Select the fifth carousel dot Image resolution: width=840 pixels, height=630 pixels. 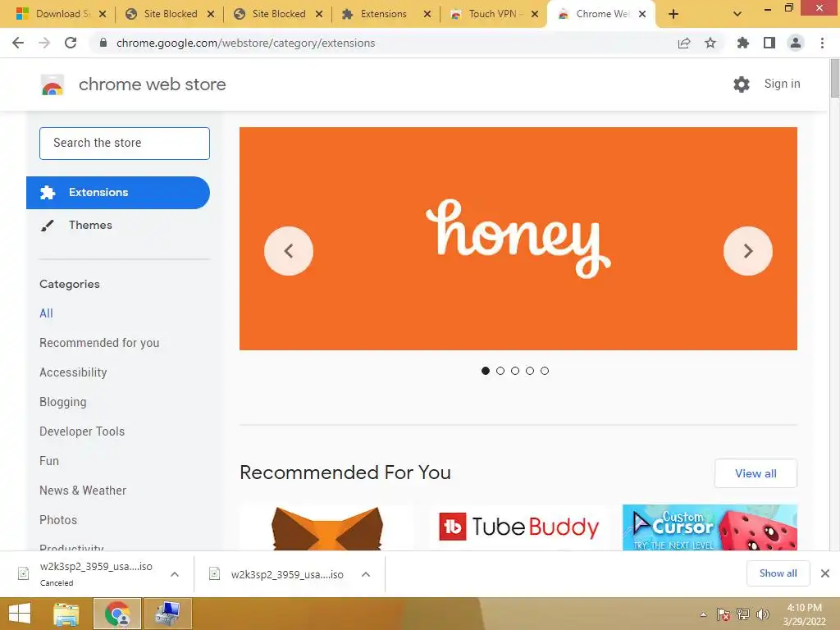(x=545, y=371)
